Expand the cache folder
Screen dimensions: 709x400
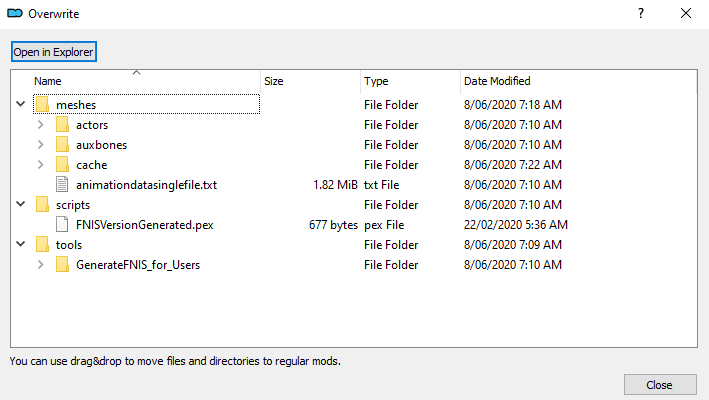(41, 165)
